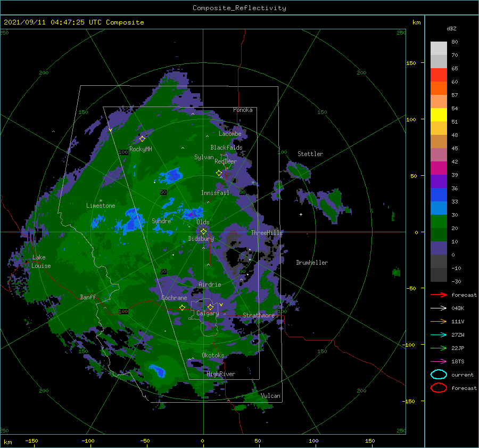Click the Innisfail town label
This screenshot has height=448, width=479.
pos(215,193)
